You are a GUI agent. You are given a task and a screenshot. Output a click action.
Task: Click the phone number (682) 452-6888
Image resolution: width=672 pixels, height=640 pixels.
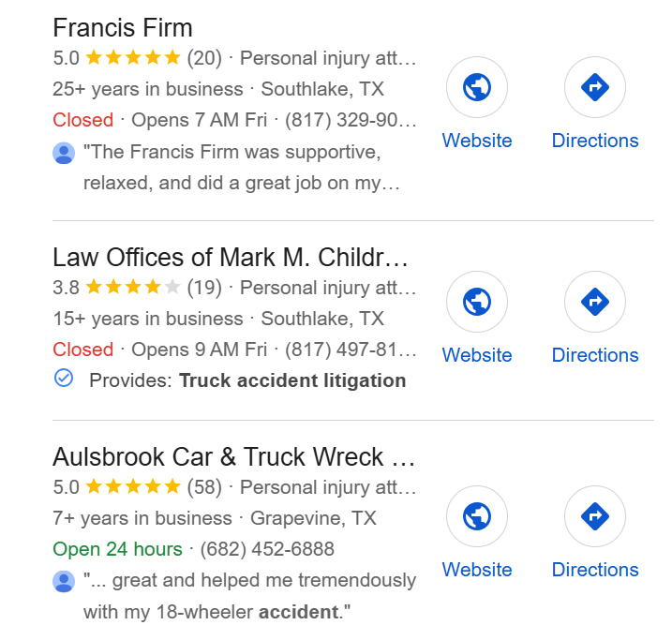[x=267, y=549]
